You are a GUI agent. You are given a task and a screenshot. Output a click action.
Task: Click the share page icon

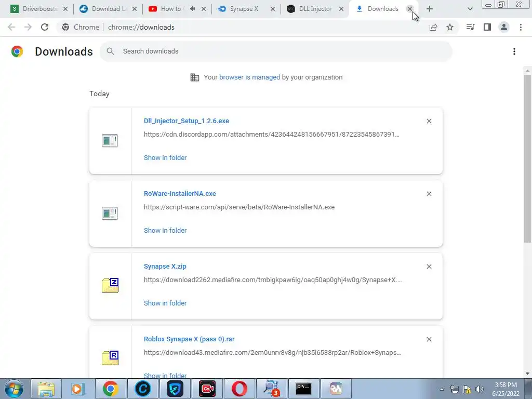pyautogui.click(x=433, y=27)
